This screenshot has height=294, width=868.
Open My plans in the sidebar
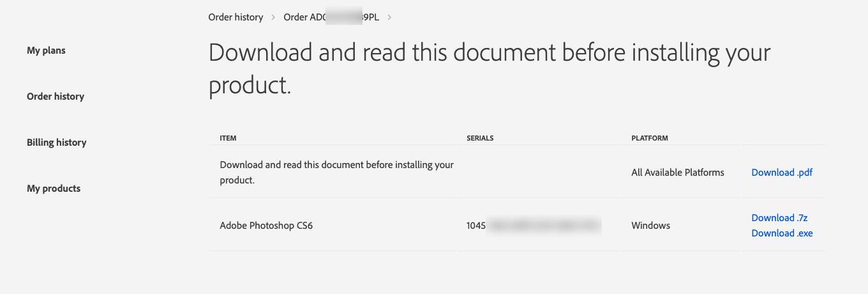pyautogui.click(x=46, y=50)
